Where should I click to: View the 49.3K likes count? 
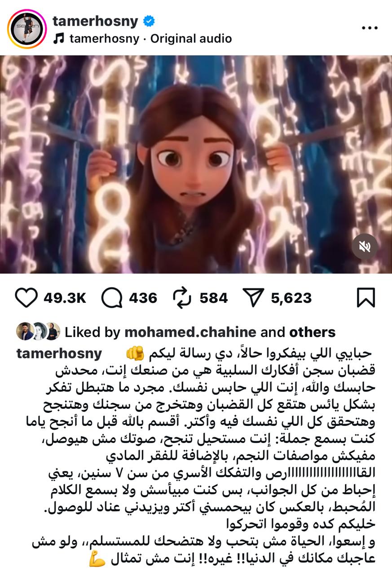[x=65, y=298]
